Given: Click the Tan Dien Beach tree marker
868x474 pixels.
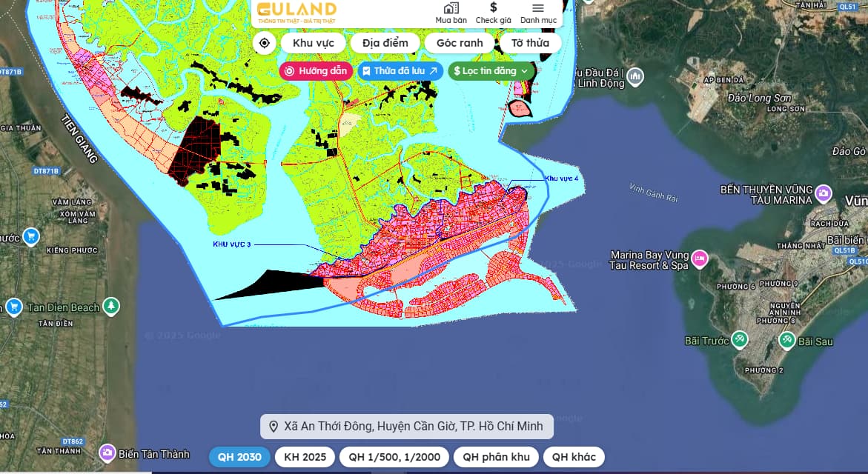Looking at the screenshot, I should point(111,306).
